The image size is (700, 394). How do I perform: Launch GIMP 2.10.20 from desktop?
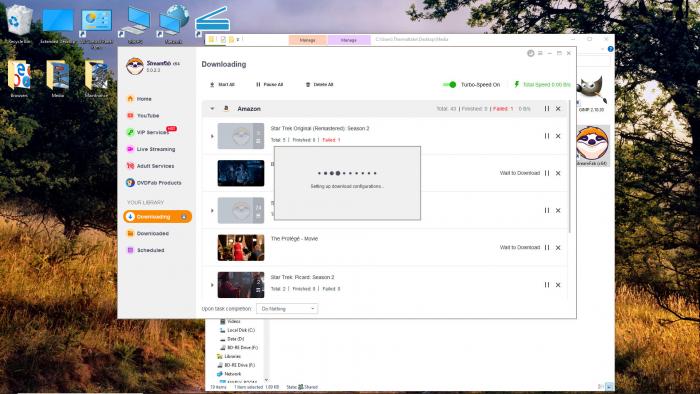(x=591, y=94)
